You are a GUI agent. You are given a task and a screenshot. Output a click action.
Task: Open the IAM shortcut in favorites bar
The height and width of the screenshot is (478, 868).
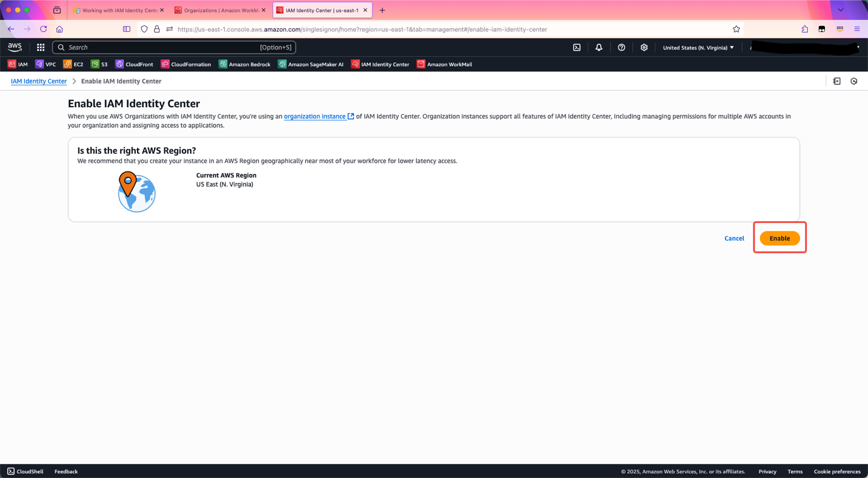[18, 64]
